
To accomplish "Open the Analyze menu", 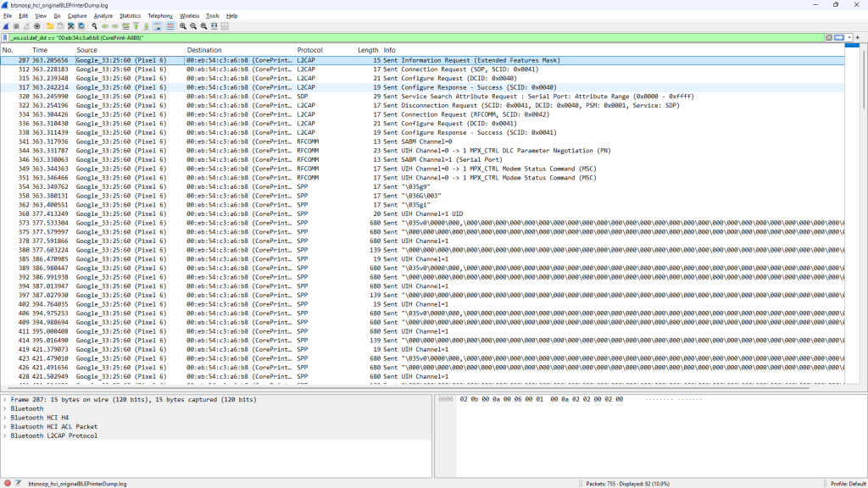I will 103,15.
